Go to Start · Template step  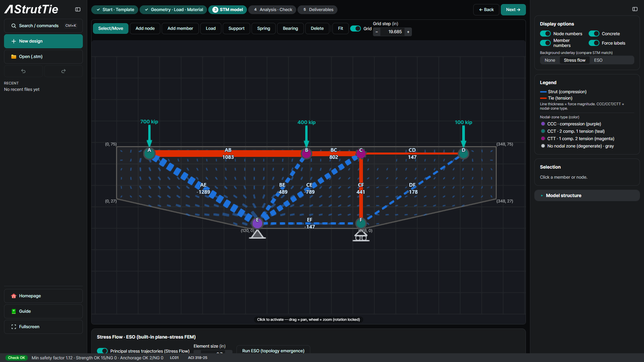click(115, 10)
